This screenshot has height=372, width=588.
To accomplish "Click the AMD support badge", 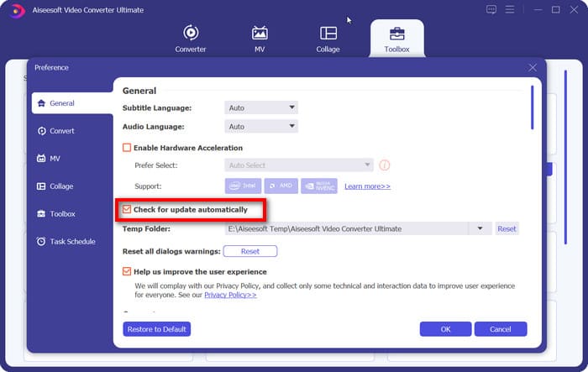I will point(281,186).
